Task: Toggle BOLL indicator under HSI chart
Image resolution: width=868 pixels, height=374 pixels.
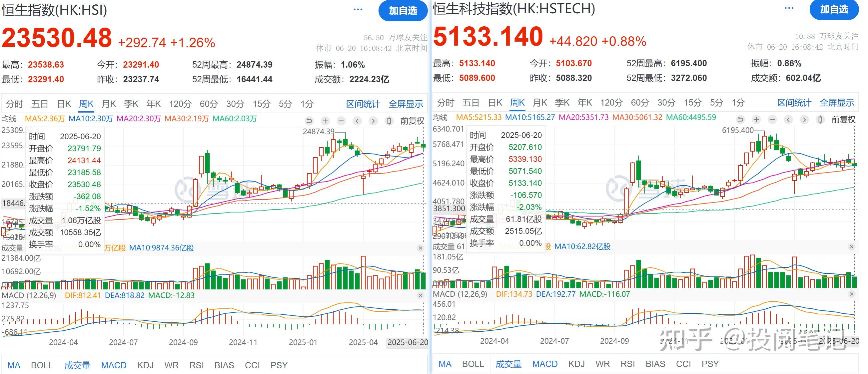Action: click(x=42, y=365)
